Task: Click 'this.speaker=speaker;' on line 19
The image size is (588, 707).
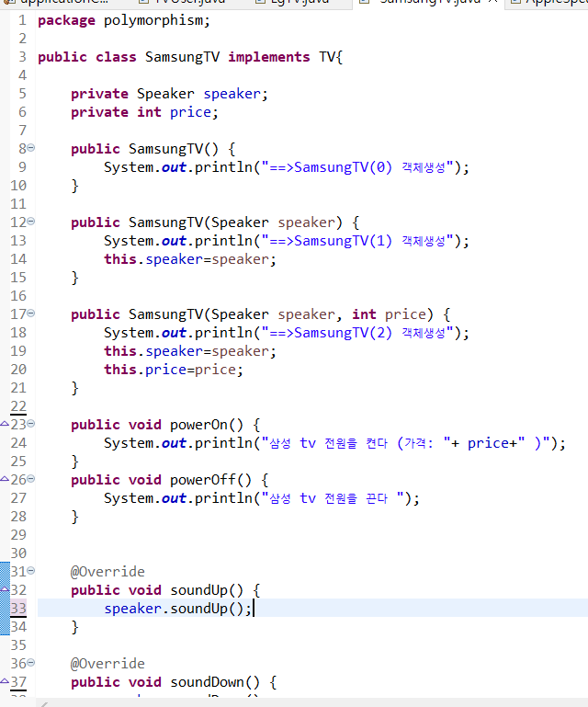Action: pos(190,351)
